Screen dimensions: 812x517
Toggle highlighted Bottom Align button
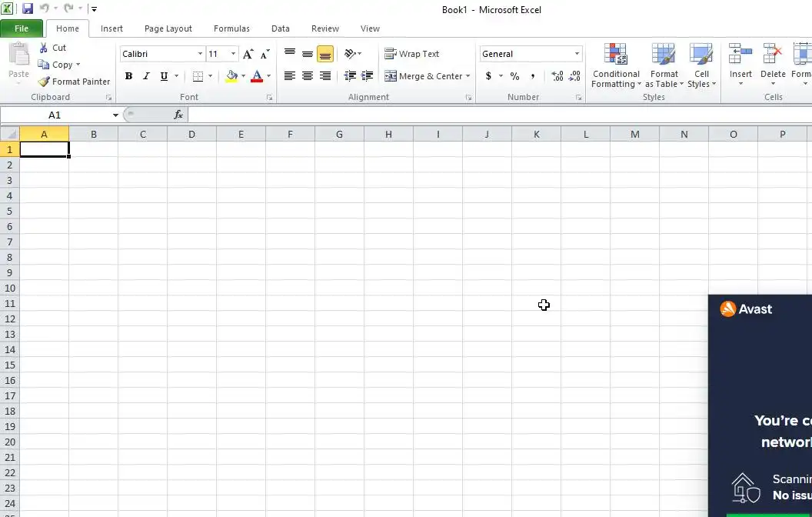325,54
